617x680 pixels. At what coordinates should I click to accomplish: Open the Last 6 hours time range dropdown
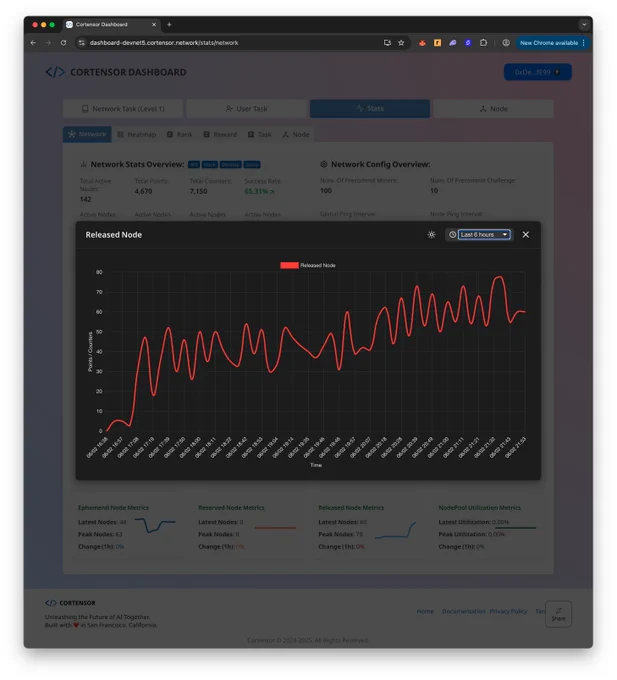[484, 235]
